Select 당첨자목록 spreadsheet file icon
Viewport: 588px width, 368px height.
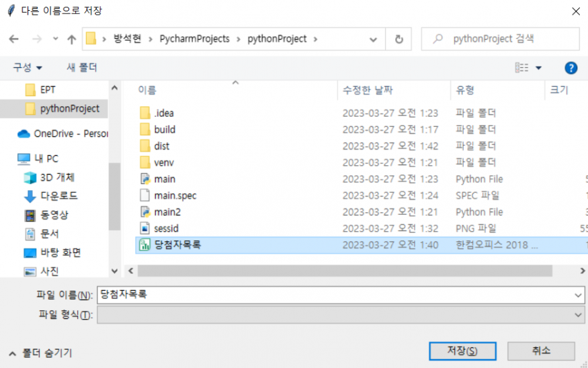tap(145, 244)
